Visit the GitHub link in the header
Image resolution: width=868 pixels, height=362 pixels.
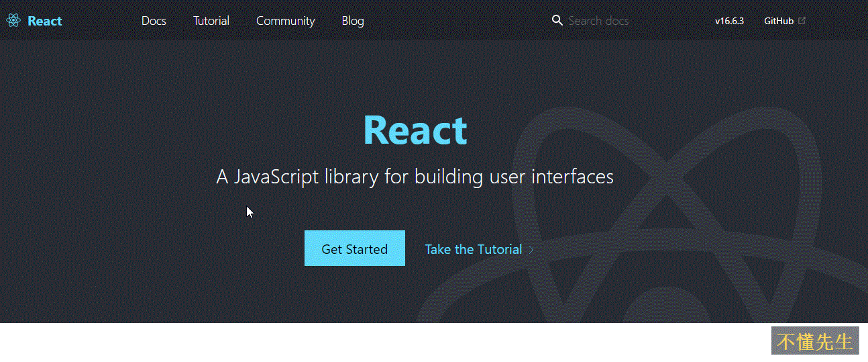[779, 21]
